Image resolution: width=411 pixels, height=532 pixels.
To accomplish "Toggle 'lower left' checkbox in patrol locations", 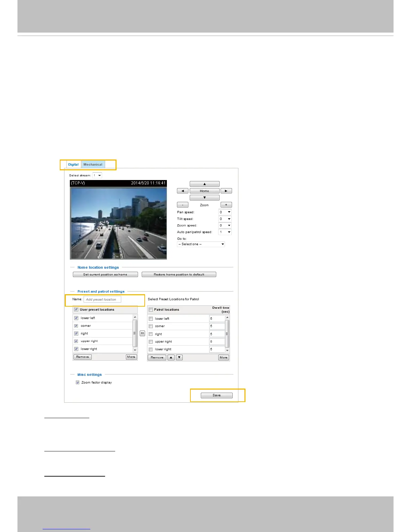I will tap(151, 319).
